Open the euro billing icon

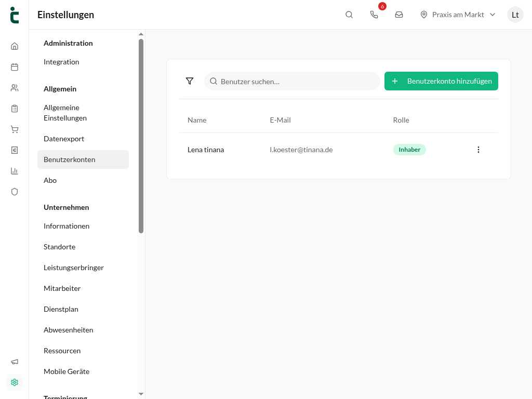(14, 150)
